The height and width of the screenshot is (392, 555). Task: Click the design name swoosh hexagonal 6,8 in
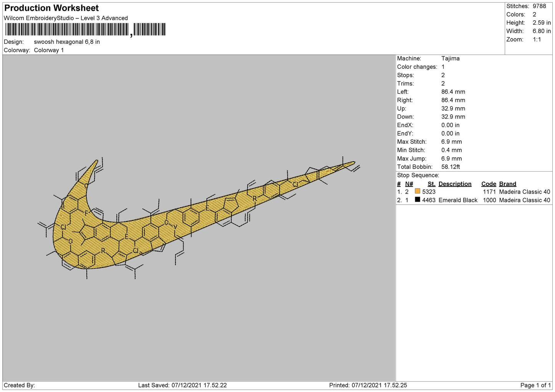click(x=67, y=42)
